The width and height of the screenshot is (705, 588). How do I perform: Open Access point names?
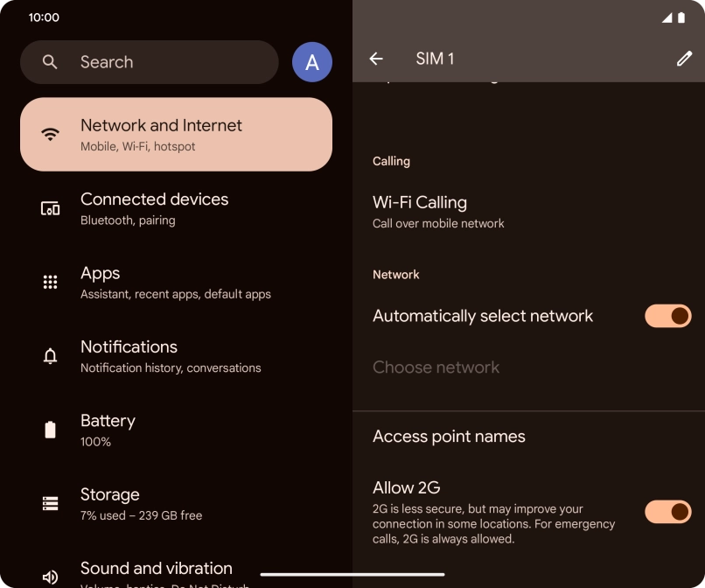pos(528,437)
